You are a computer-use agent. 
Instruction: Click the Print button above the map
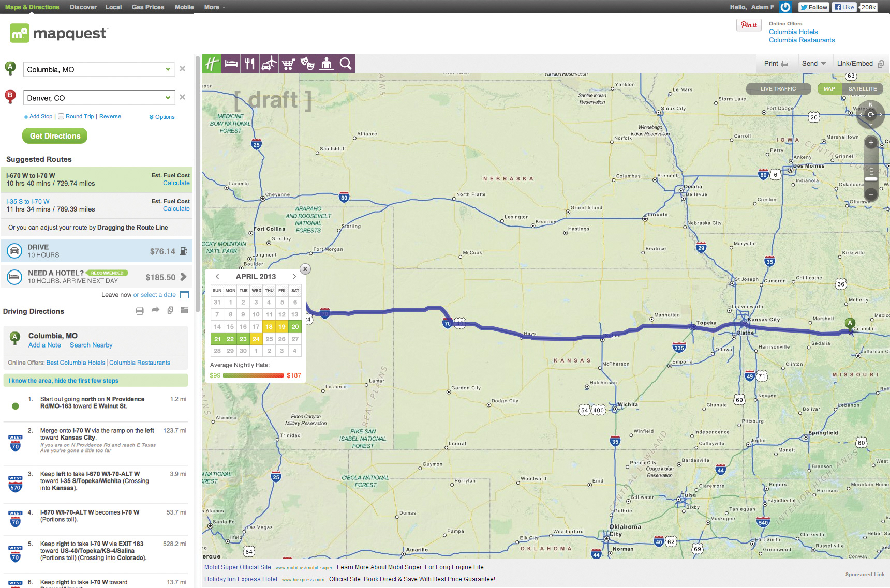(776, 63)
